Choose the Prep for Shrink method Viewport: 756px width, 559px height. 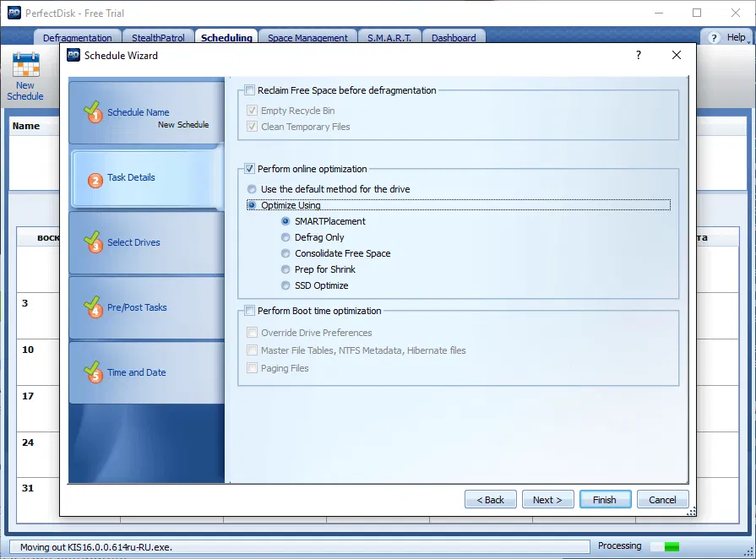click(x=286, y=269)
